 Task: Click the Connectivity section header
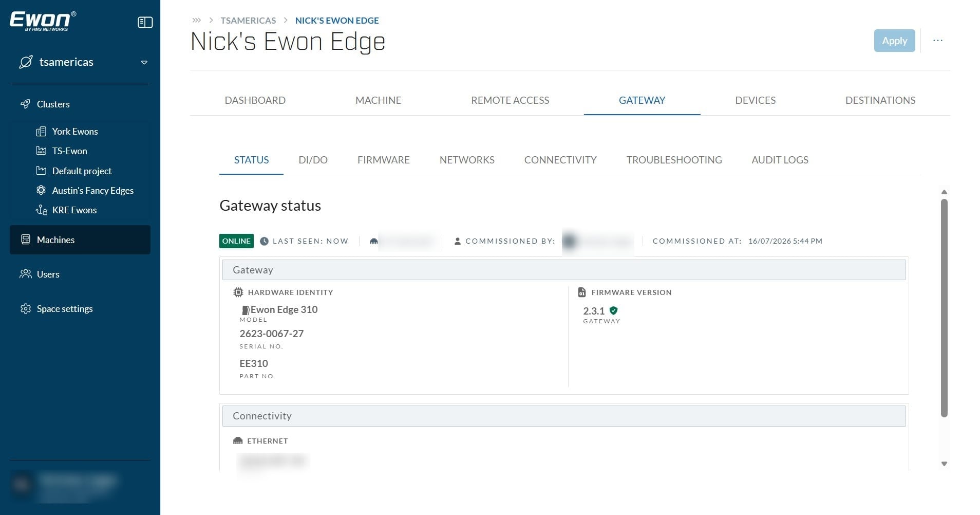pos(564,416)
